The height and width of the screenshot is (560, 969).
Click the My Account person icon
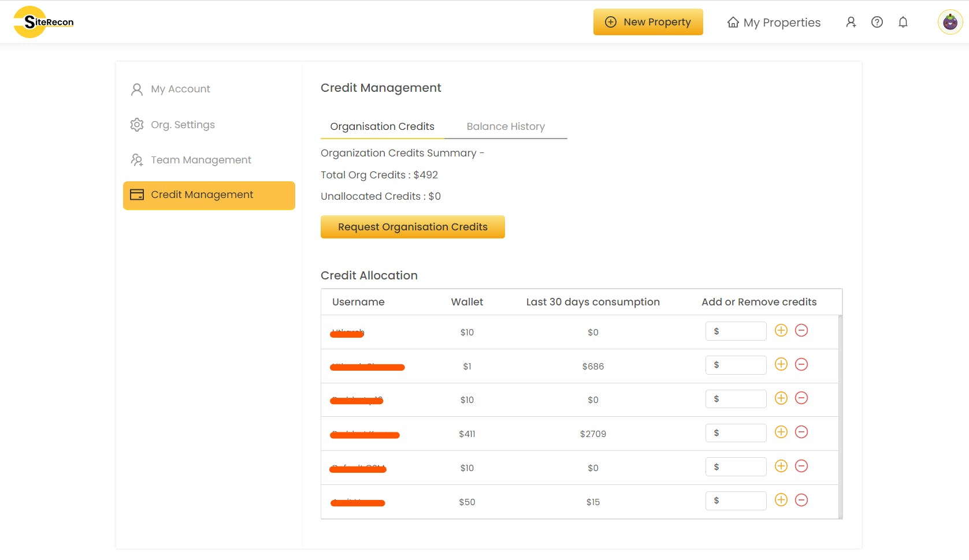(137, 89)
